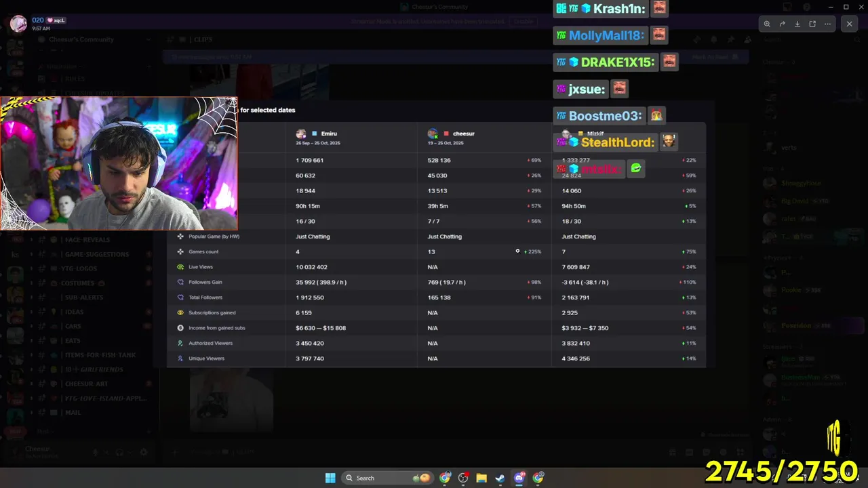The height and width of the screenshot is (488, 868).
Task: Click the xqcL poster avatar
Action: coord(19,24)
